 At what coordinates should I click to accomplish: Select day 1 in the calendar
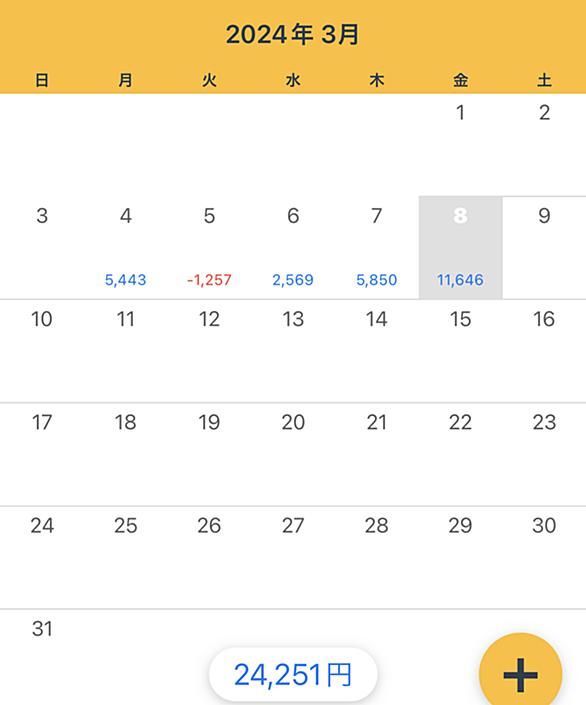[x=461, y=145]
